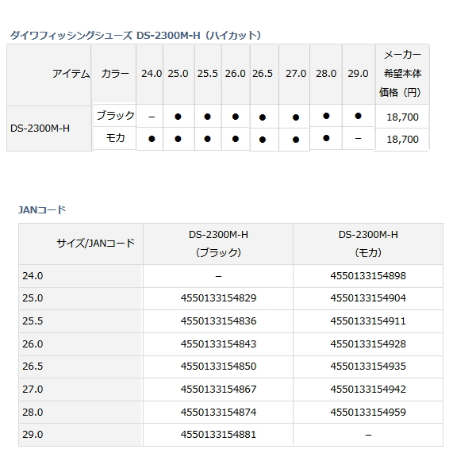The height and width of the screenshot is (476, 476).
Task: Click the ブラック 29.0 availability dot
Action: pos(358,116)
